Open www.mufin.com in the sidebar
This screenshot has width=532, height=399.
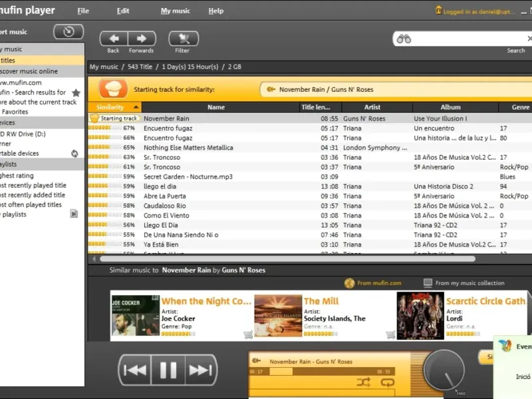pyautogui.click(x=21, y=82)
